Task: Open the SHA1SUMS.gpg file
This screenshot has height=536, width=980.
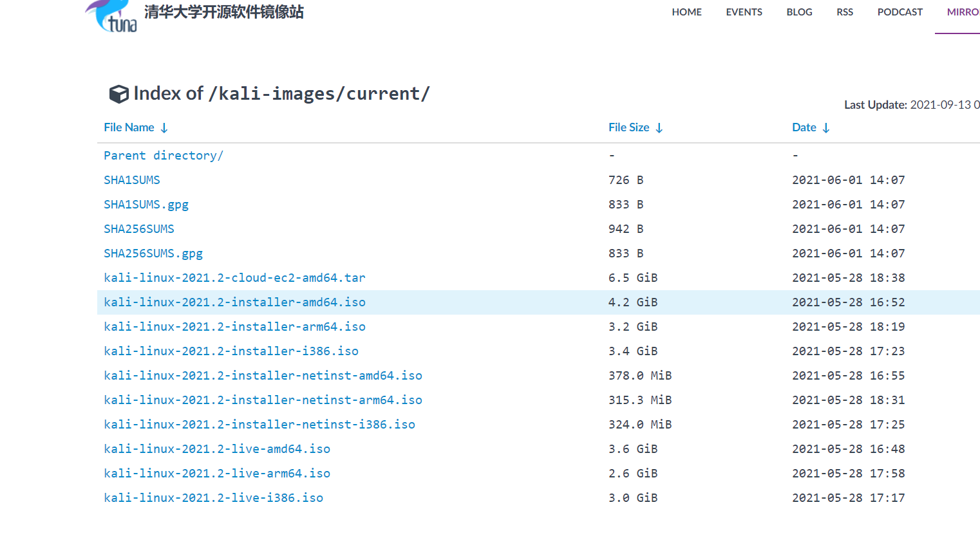Action: pyautogui.click(x=146, y=205)
